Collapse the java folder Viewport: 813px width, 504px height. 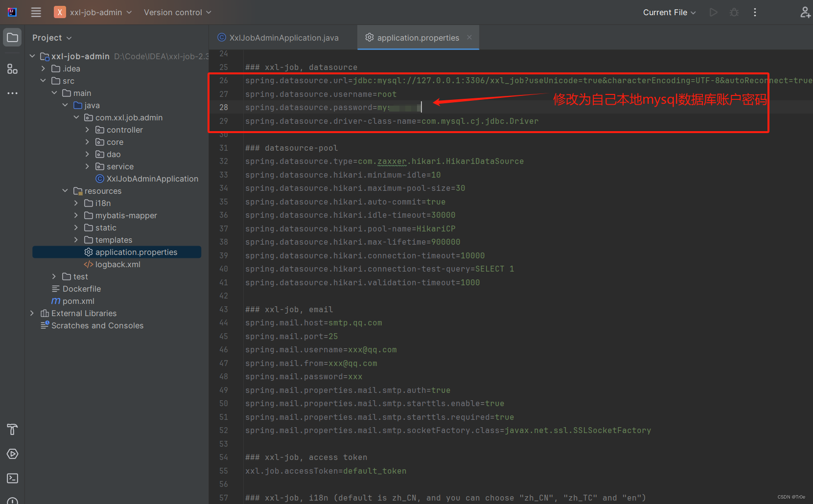pyautogui.click(x=65, y=105)
